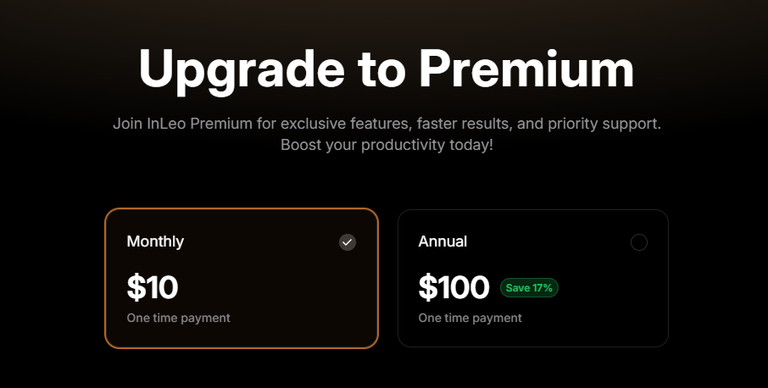The image size is (768, 388).
Task: Choose the Monthly plan card
Action: (241, 278)
